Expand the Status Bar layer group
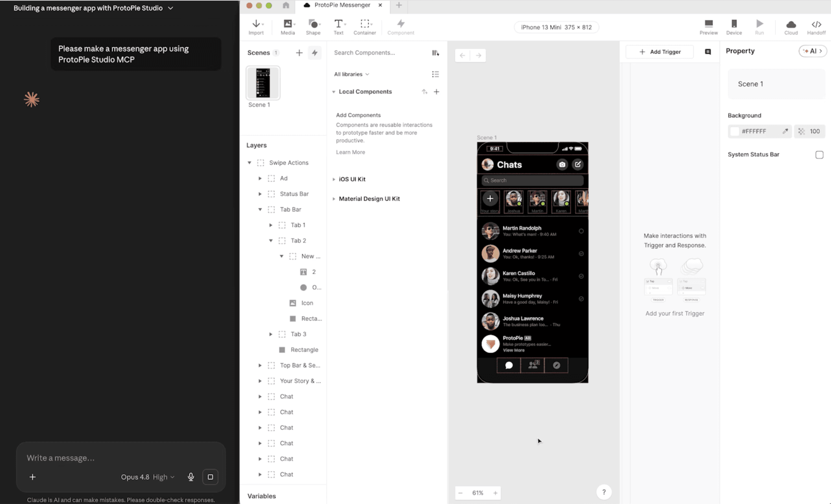The height and width of the screenshot is (504, 831). pos(260,194)
